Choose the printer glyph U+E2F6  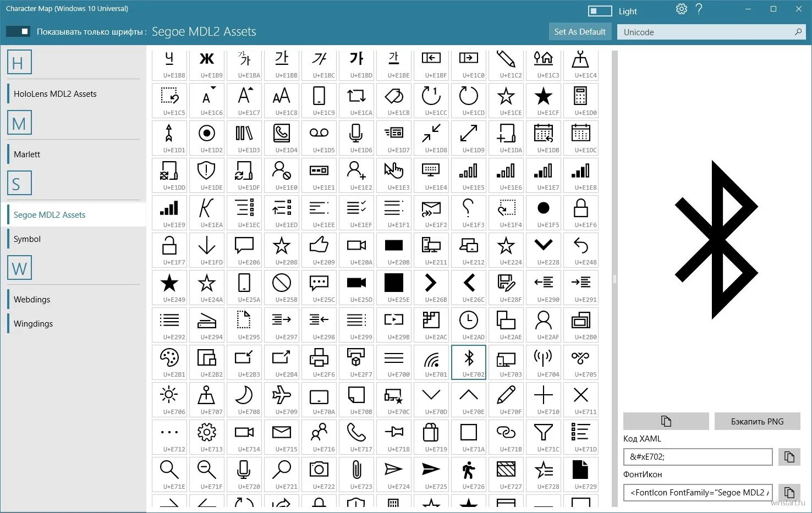319,362
